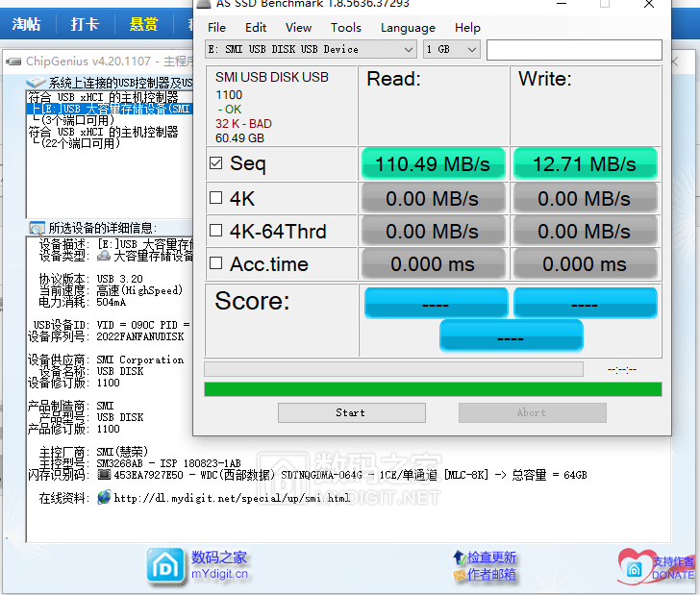Click the Abort button
700x595 pixels.
click(532, 413)
